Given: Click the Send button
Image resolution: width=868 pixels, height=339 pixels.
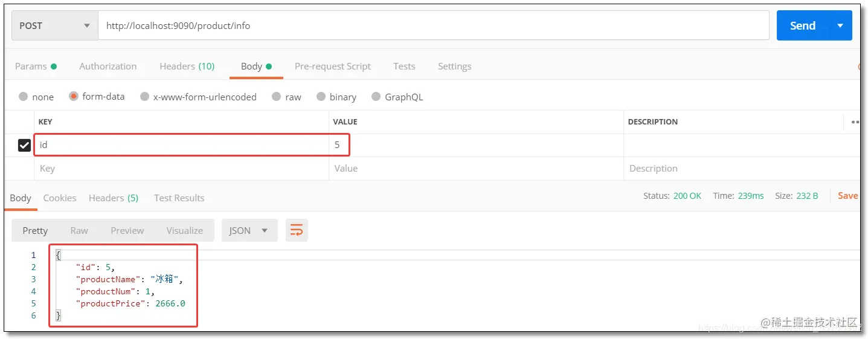Looking at the screenshot, I should coord(803,25).
